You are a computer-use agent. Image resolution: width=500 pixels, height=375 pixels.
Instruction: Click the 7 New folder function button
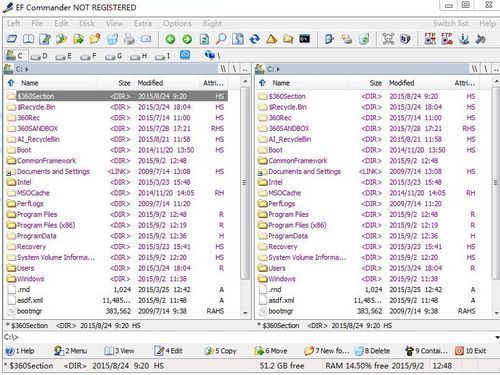(x=327, y=351)
